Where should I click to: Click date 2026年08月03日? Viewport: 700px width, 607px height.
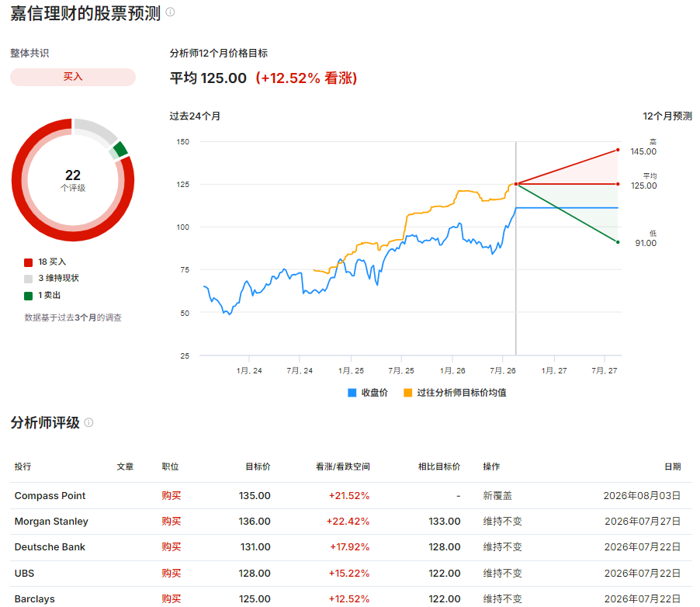point(642,496)
